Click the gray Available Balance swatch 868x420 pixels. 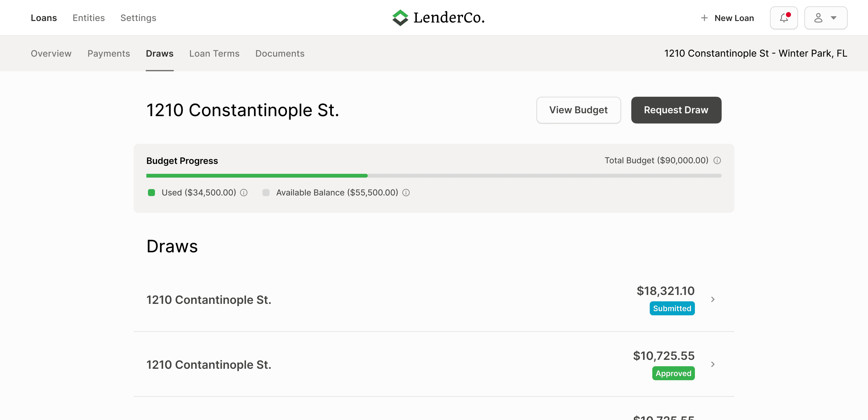[x=266, y=193]
